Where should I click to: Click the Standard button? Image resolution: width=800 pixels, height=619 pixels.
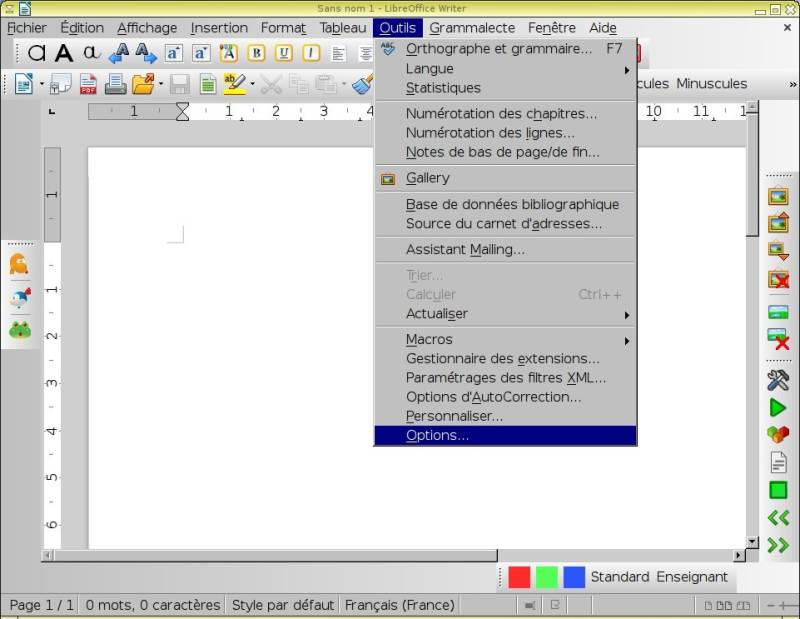pyautogui.click(x=620, y=577)
